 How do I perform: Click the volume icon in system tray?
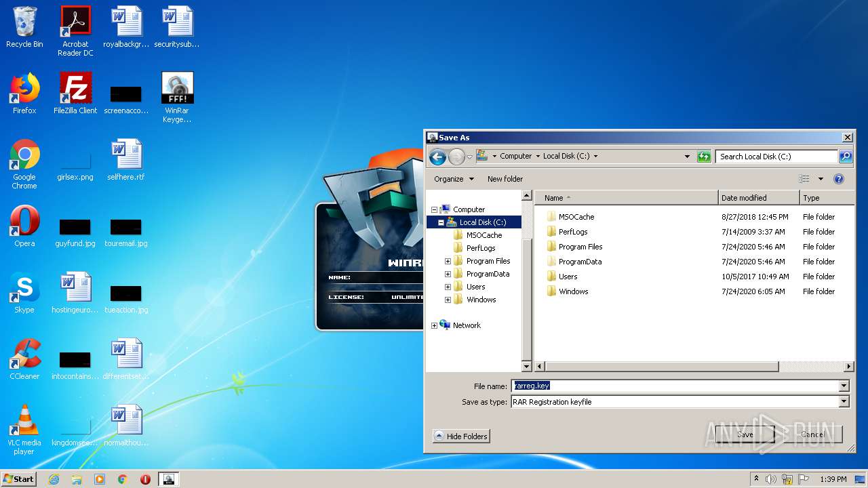pyautogui.click(x=771, y=479)
